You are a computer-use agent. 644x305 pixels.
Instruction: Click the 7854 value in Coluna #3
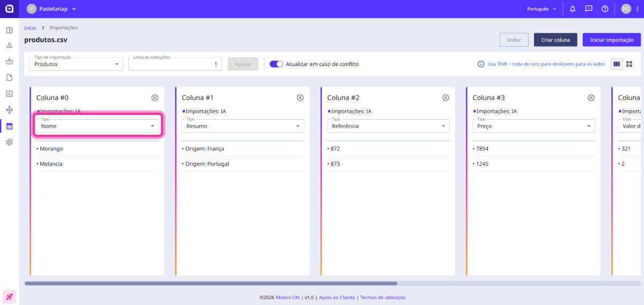click(482, 149)
